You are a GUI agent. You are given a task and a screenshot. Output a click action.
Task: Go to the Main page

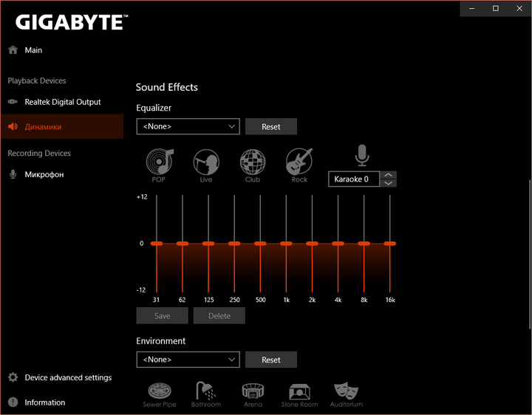pos(33,50)
